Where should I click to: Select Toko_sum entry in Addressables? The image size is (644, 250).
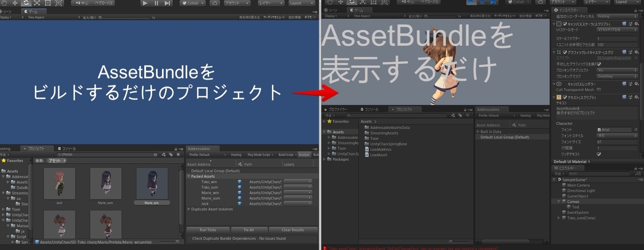point(209,187)
